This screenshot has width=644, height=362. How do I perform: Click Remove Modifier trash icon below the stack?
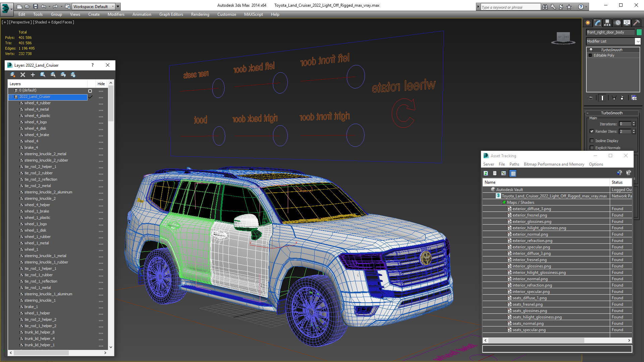click(x=622, y=98)
